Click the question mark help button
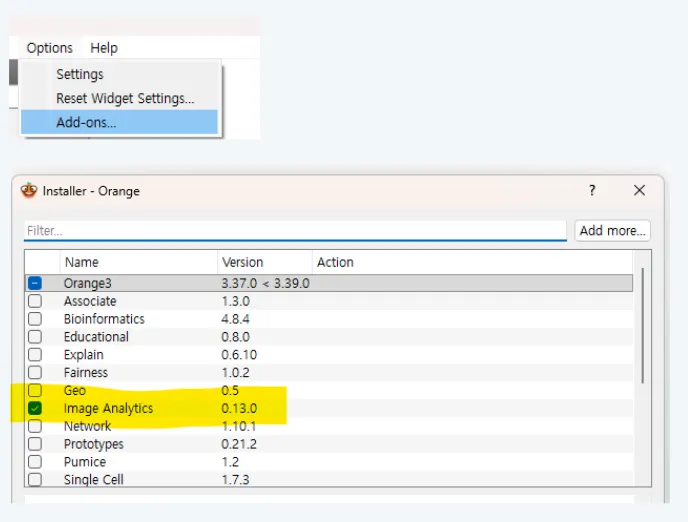The width and height of the screenshot is (688, 522). click(592, 190)
